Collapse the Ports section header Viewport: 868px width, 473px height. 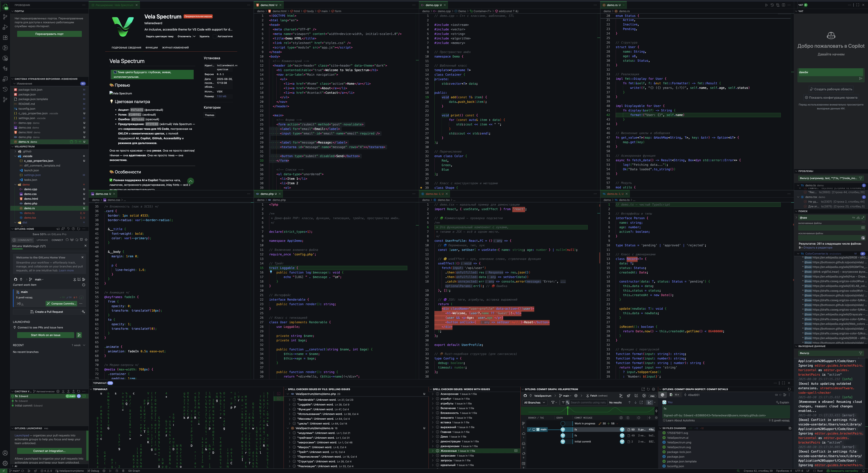tap(49, 11)
